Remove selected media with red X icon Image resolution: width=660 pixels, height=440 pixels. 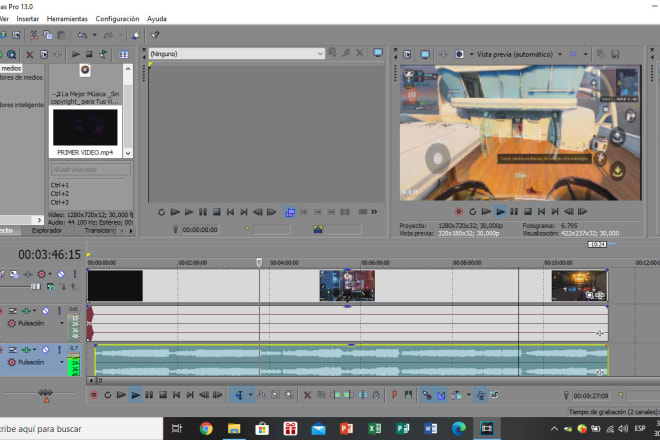click(29, 55)
